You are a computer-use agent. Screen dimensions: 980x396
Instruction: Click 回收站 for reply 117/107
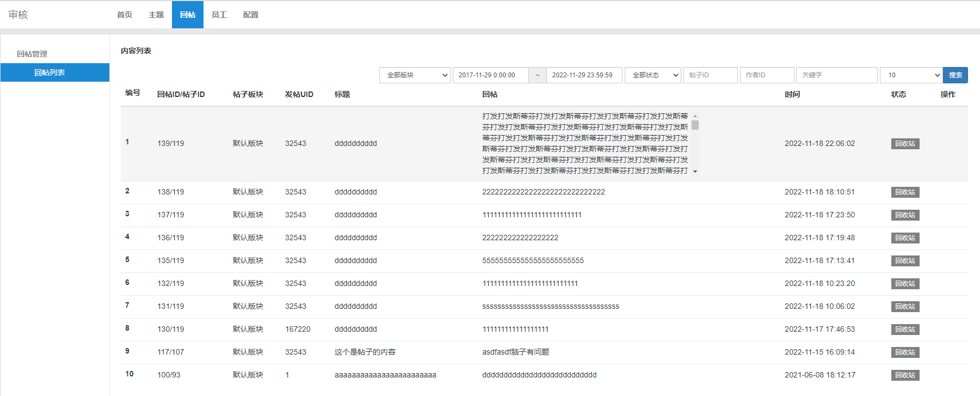pyautogui.click(x=905, y=352)
